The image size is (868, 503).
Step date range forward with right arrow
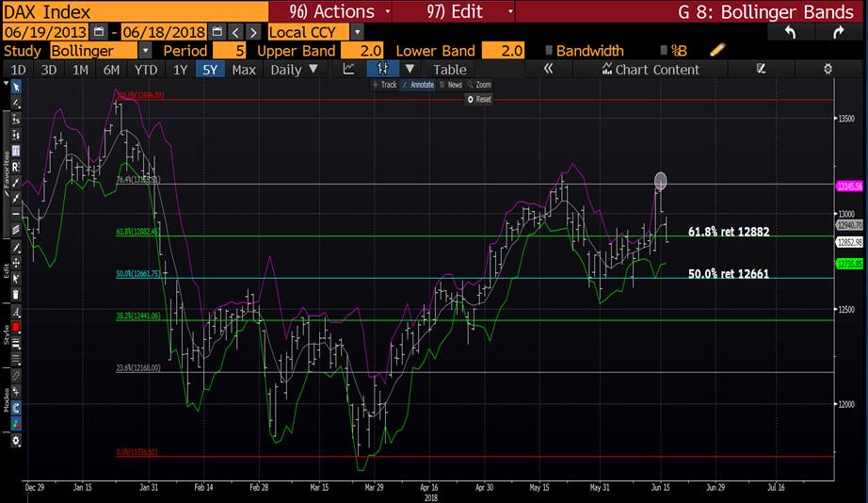(x=253, y=32)
